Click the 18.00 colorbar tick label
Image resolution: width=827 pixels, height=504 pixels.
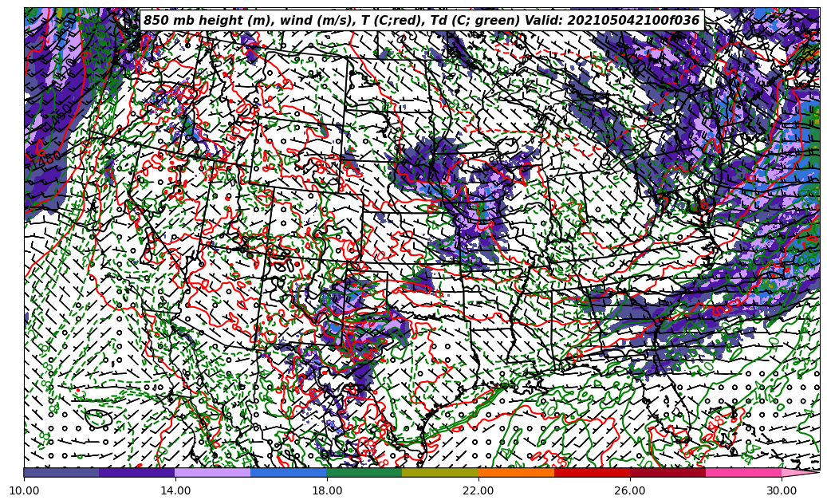(327, 491)
